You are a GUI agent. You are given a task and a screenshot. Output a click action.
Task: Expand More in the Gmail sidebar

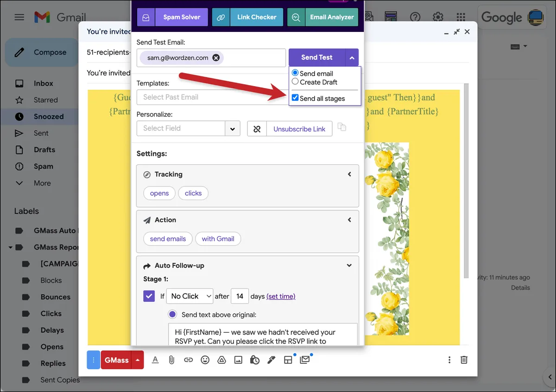click(42, 183)
